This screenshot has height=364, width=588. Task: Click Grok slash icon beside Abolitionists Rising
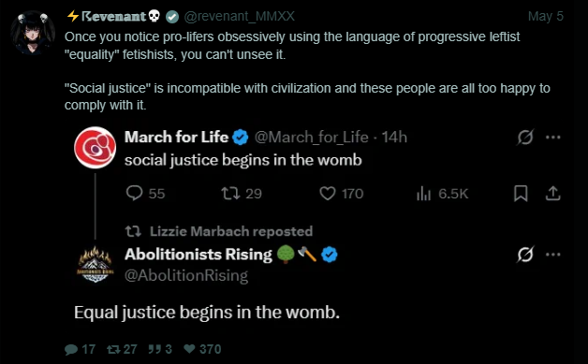click(x=525, y=255)
